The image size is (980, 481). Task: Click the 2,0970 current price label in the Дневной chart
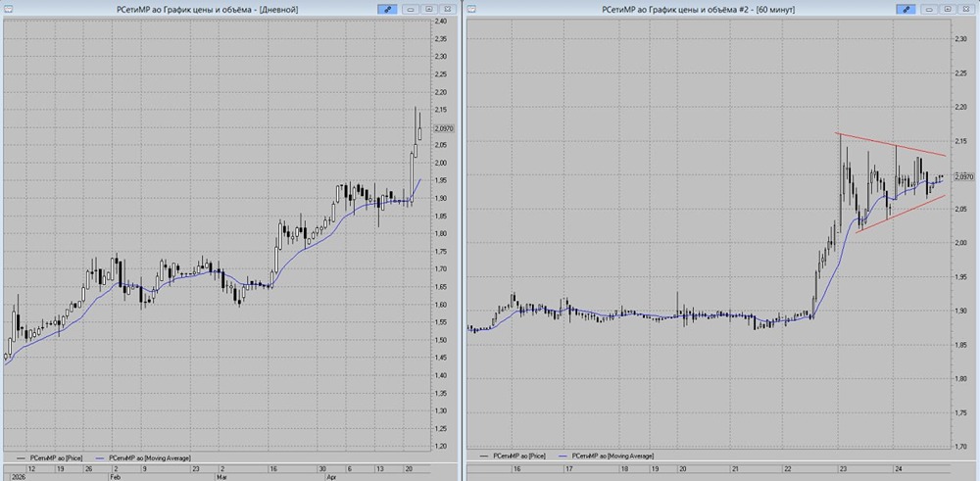[444, 128]
